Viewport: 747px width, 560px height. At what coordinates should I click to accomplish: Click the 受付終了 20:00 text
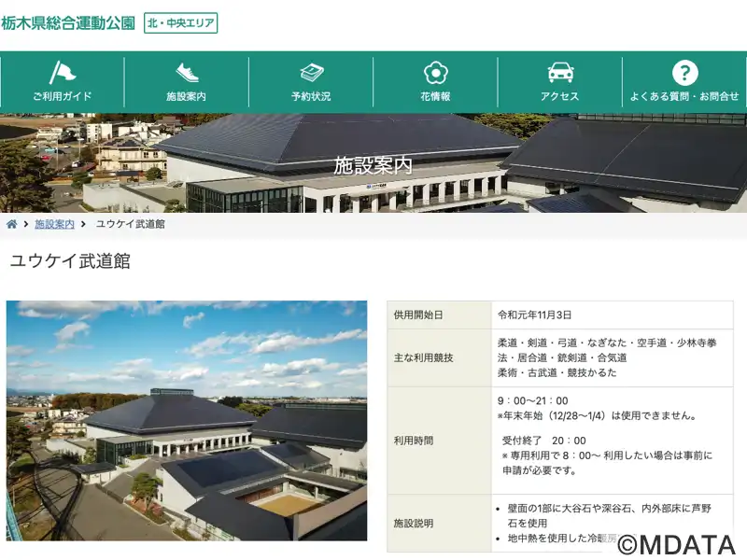click(x=543, y=441)
